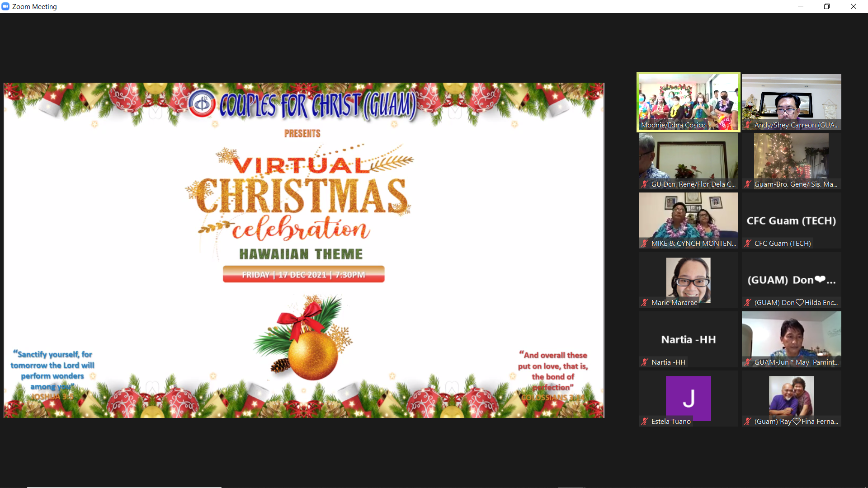Click the large CFC Guam (TECH) name text
868x488 pixels.
pyautogui.click(x=791, y=221)
